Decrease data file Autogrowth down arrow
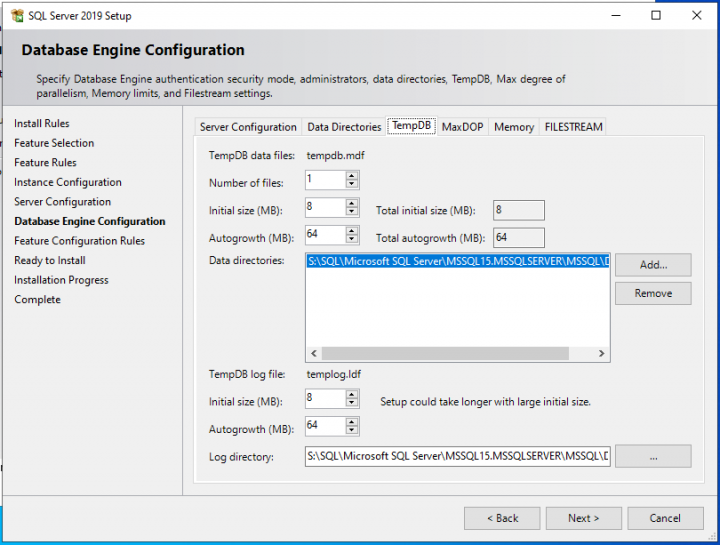Screen dimensions: 720x545 pyautogui.click(x=352, y=239)
